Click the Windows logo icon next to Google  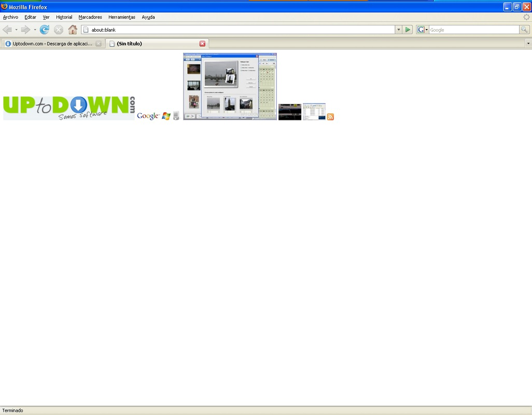[x=165, y=116]
